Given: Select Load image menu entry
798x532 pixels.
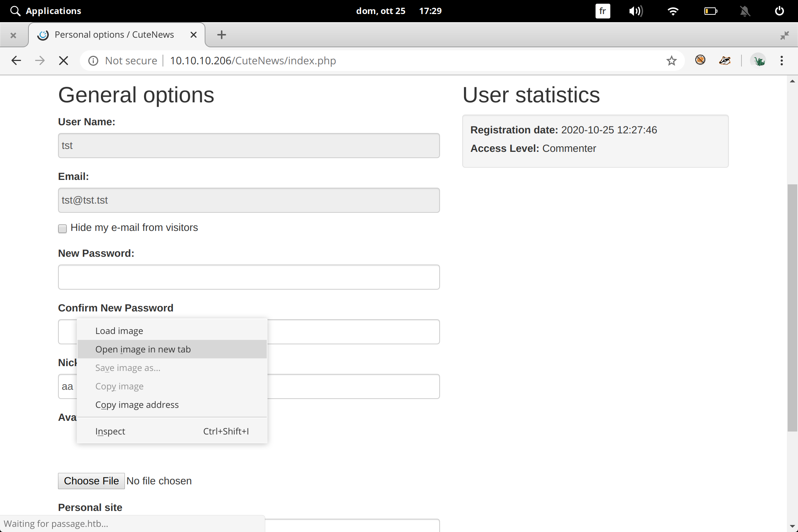Looking at the screenshot, I should point(119,331).
